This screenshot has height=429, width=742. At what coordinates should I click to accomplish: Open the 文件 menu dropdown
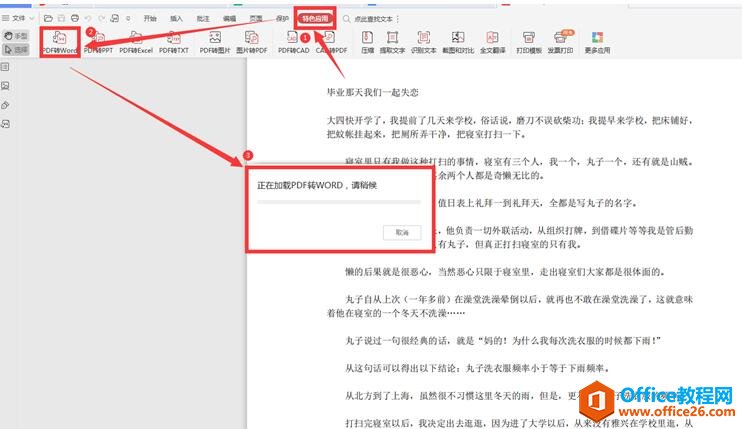(18, 18)
